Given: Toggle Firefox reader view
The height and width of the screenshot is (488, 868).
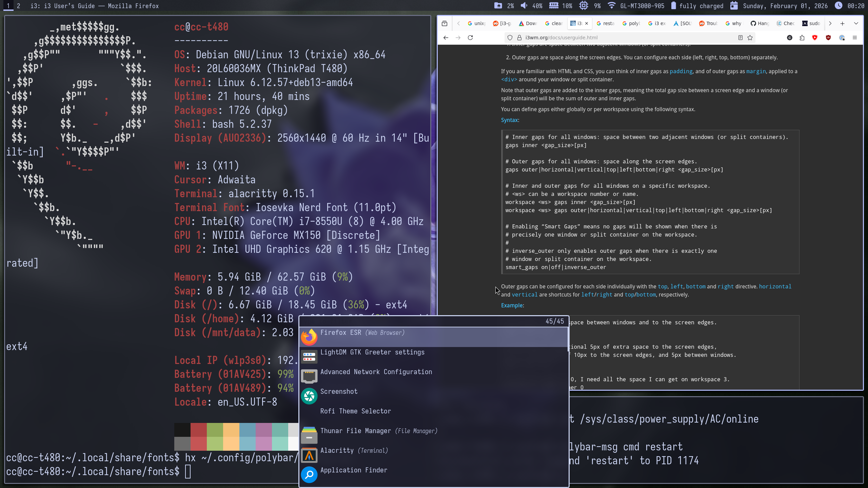Looking at the screenshot, I should coord(741,38).
